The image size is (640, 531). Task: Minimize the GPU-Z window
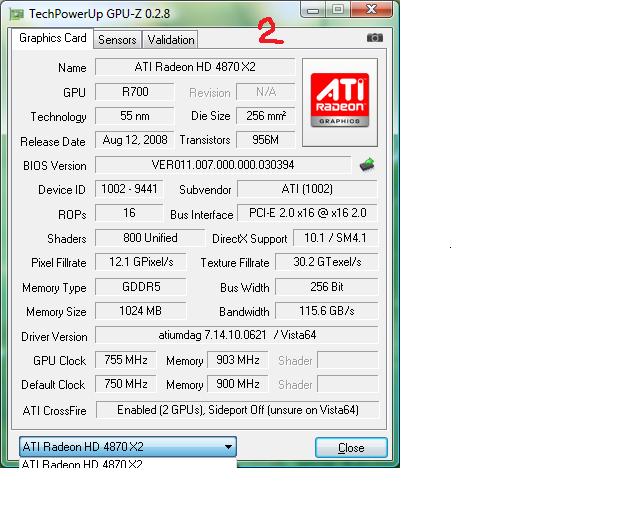pos(313,9)
